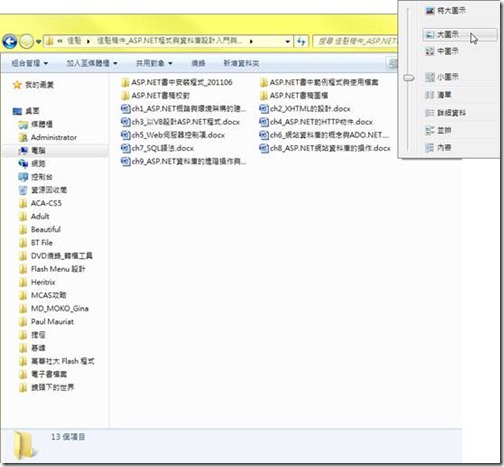Click the change-view icon button in the toolbar
Image resolution: width=504 pixels, height=467 pixels.
click(392, 63)
